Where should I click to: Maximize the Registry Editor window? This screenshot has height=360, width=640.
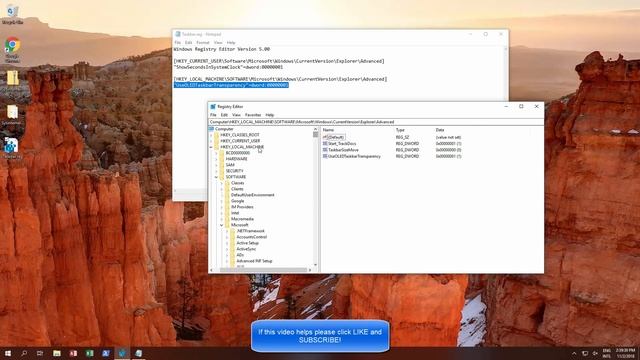coord(521,107)
